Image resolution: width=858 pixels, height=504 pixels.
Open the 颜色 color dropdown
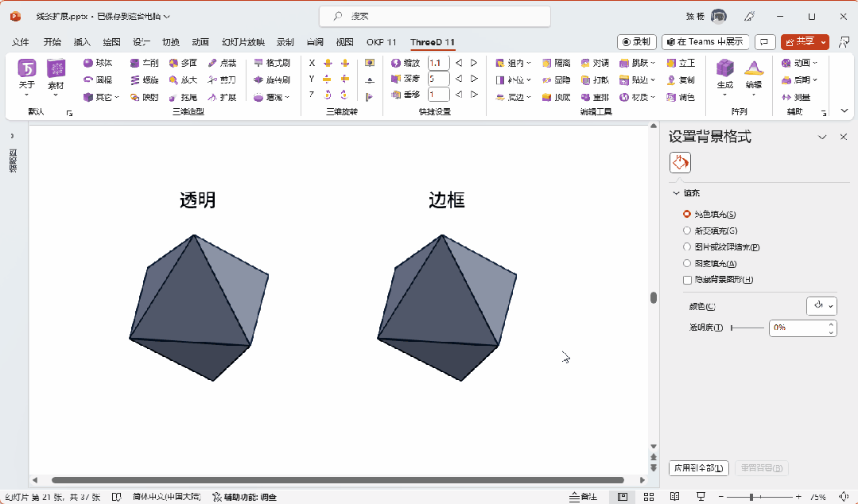821,305
